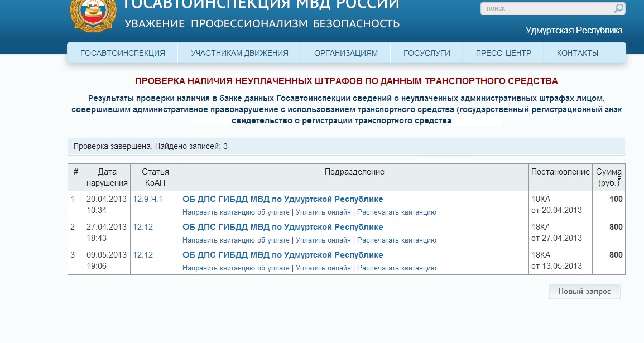Click the Новый запрос button

(584, 291)
